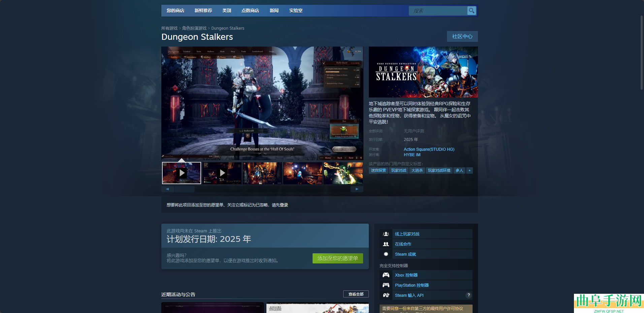Play the second trailer thumbnail
Image resolution: width=644 pixels, height=313 pixels.
(x=222, y=173)
